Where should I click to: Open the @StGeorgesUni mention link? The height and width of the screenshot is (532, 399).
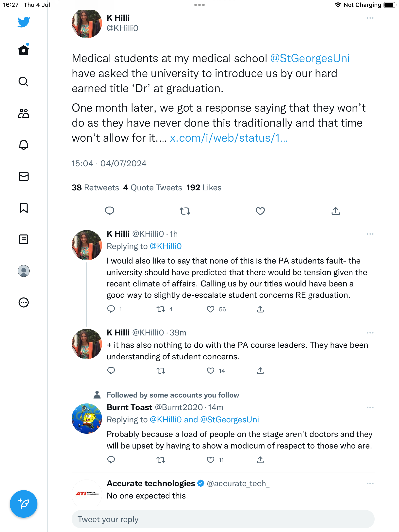tap(310, 59)
